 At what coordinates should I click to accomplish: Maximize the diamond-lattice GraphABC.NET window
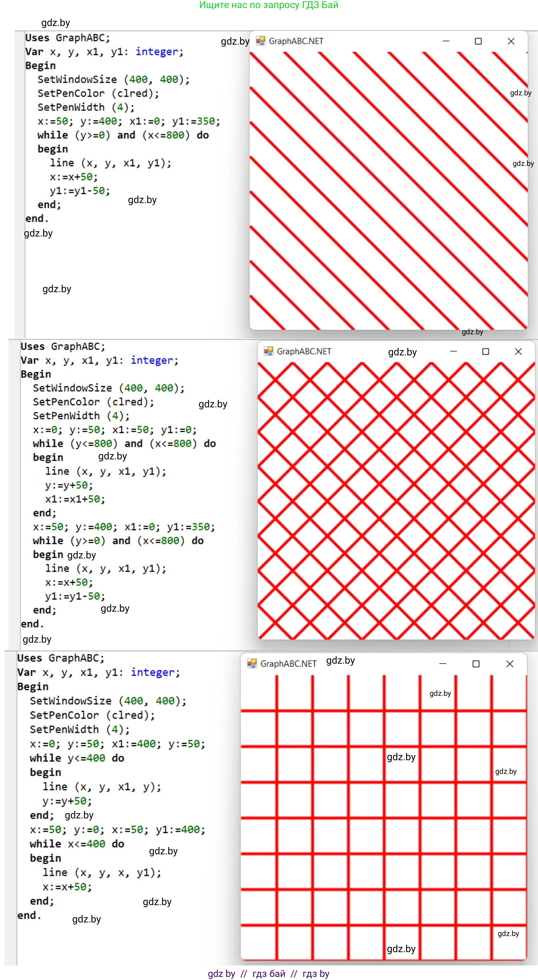(485, 352)
